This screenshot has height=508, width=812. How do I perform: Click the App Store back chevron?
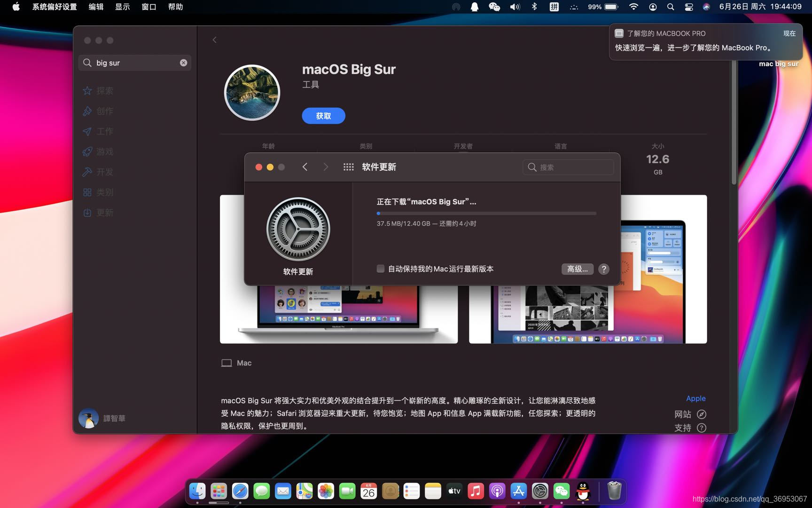point(215,40)
